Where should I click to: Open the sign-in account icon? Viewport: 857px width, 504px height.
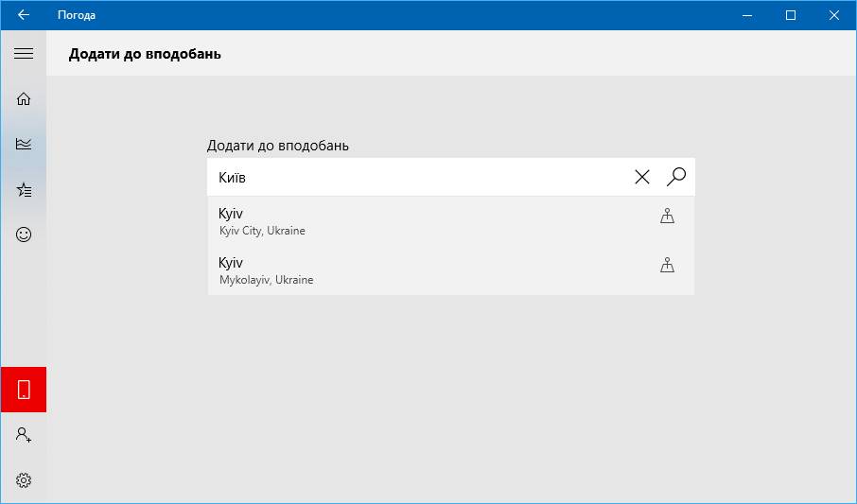click(24, 435)
